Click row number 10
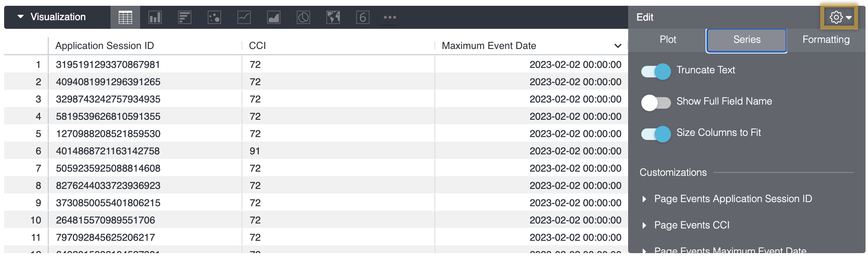Viewport: 868px width, 256px height. pyautogui.click(x=36, y=220)
